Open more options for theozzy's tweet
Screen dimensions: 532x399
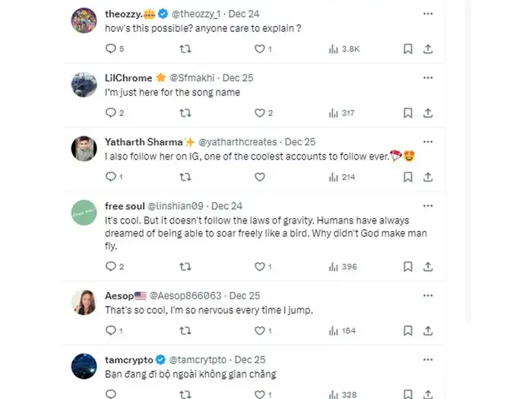428,14
